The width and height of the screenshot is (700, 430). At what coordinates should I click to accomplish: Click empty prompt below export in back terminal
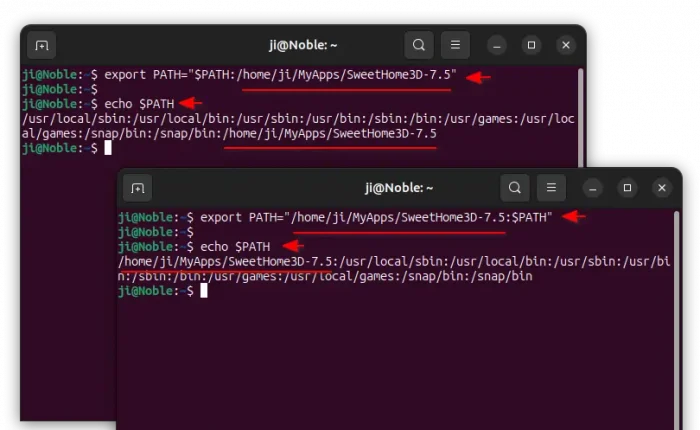point(60,89)
